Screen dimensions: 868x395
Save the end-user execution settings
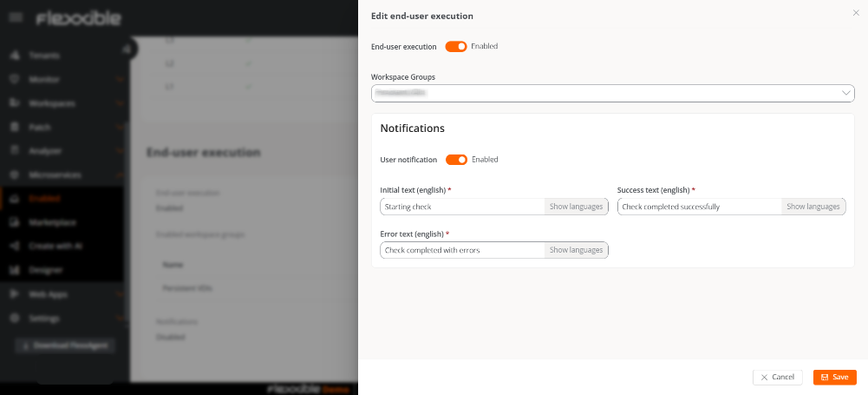835,378
